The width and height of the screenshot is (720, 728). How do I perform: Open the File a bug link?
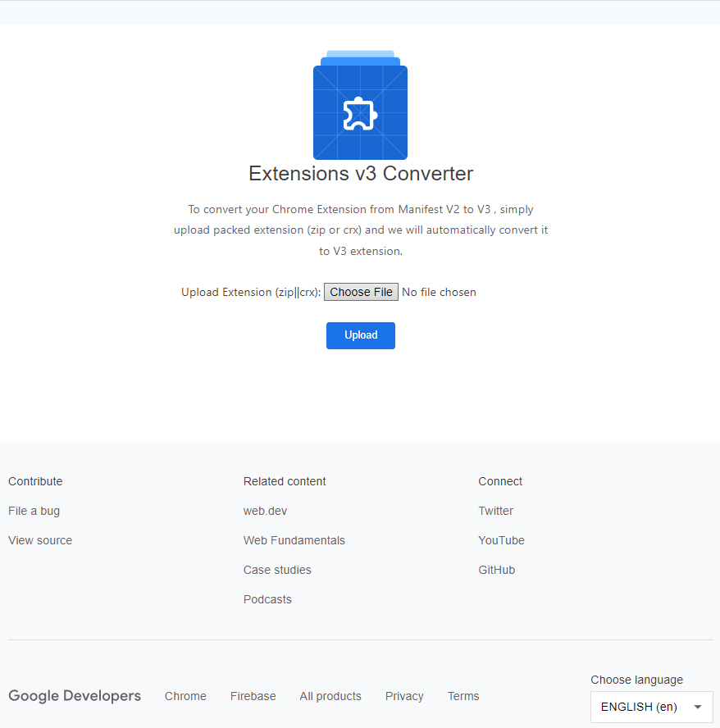[34, 511]
